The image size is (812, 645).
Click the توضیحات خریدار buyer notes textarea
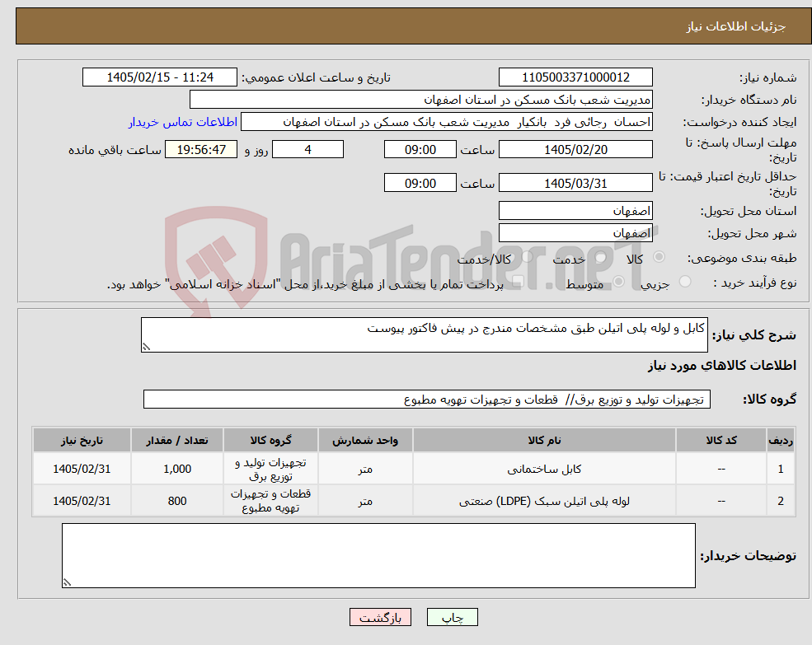[x=378, y=555]
